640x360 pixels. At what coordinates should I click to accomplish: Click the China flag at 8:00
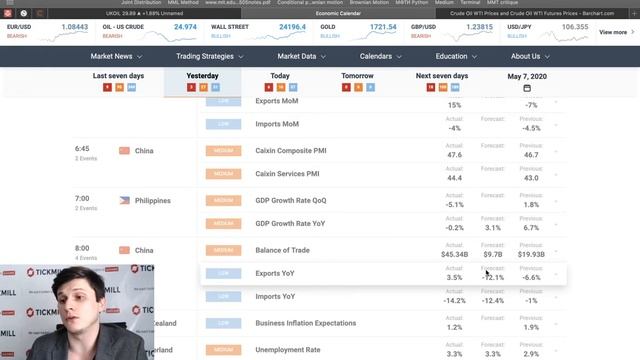pyautogui.click(x=124, y=250)
